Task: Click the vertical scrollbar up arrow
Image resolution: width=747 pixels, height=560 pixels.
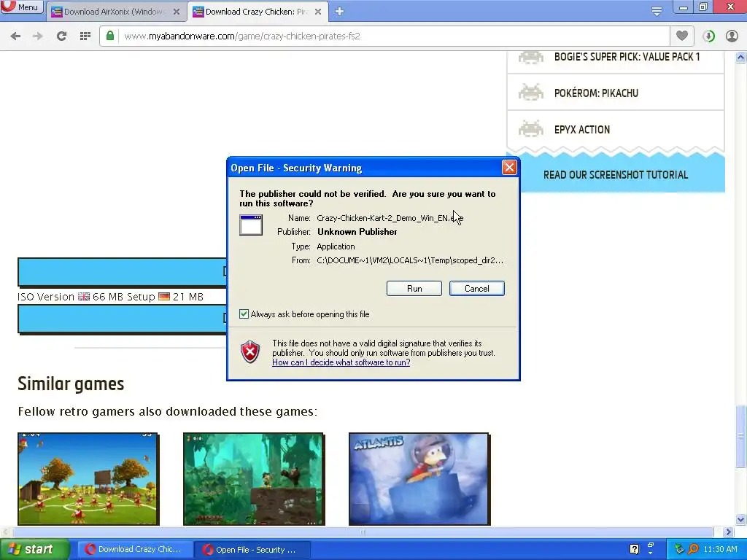Action: [x=741, y=58]
